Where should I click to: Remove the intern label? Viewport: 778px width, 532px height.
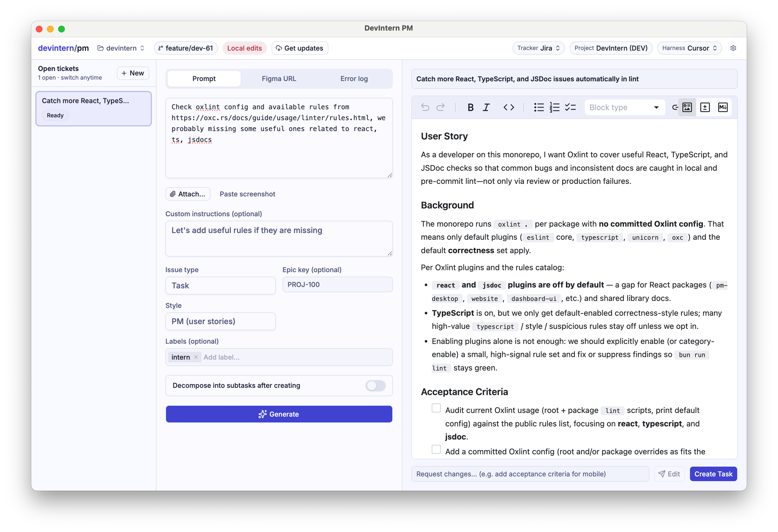(x=196, y=357)
